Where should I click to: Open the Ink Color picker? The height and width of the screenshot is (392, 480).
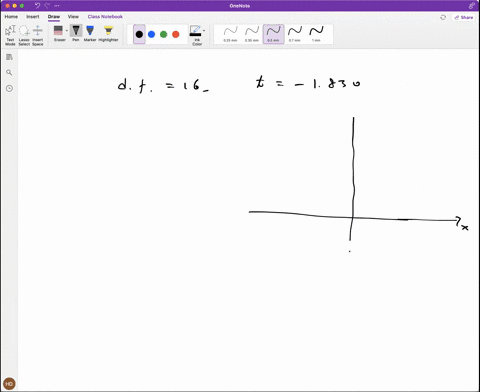[x=197, y=35]
